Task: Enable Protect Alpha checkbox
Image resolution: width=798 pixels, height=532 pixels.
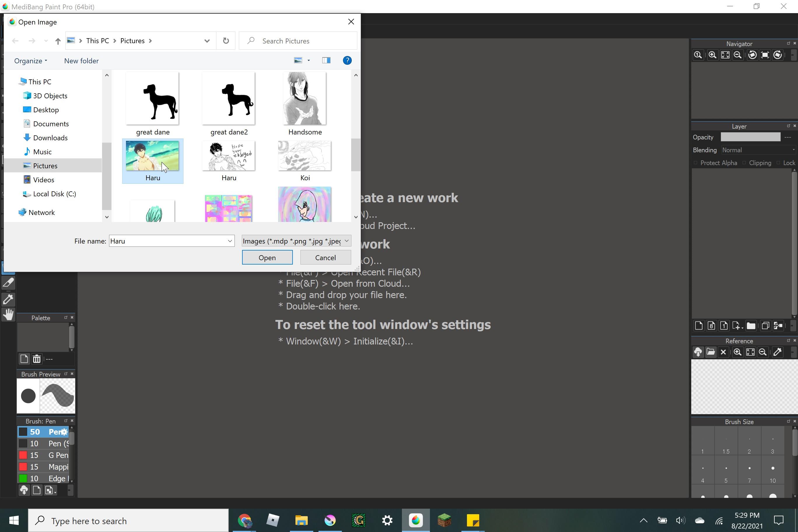Action: (x=696, y=163)
